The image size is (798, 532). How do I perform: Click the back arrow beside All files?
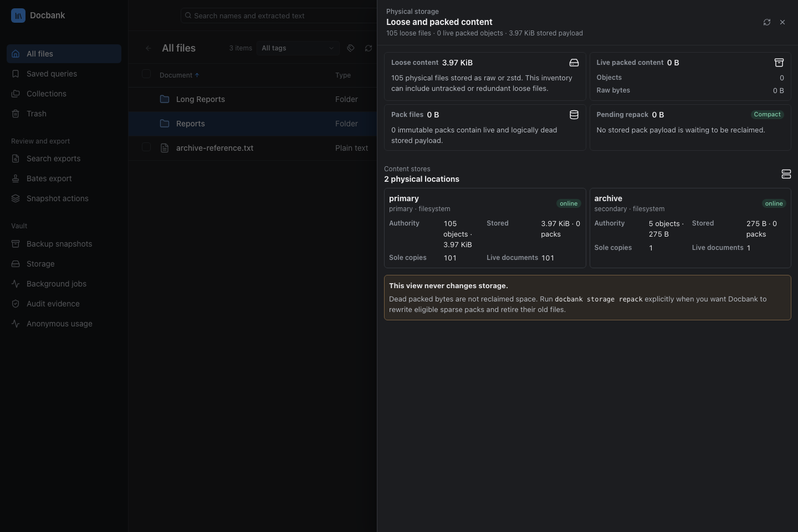148,48
